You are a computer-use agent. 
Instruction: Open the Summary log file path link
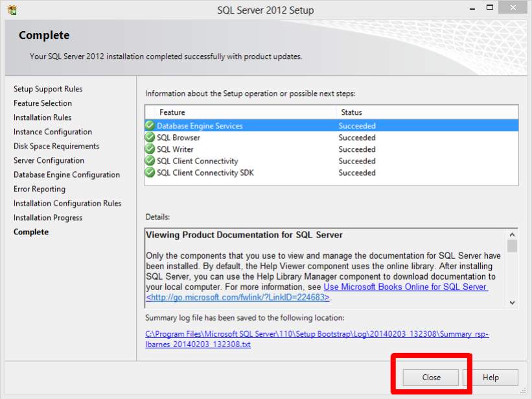point(317,339)
